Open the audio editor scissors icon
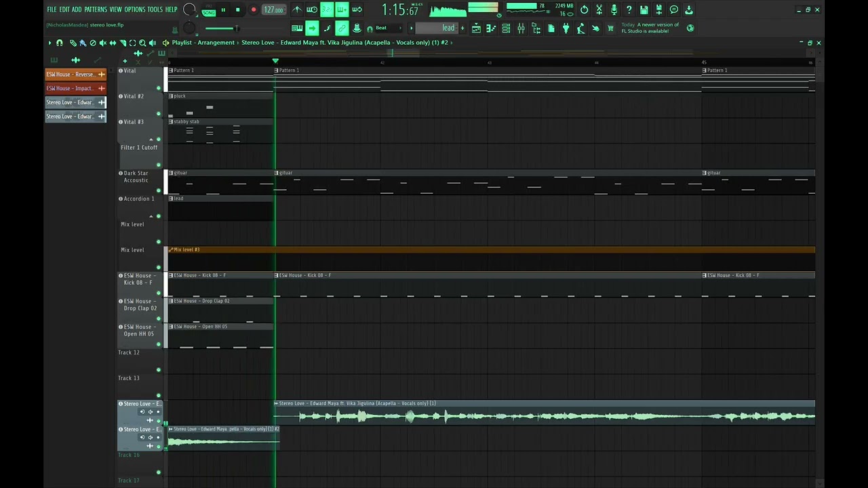Screen dimensions: 868x488 coord(599,9)
